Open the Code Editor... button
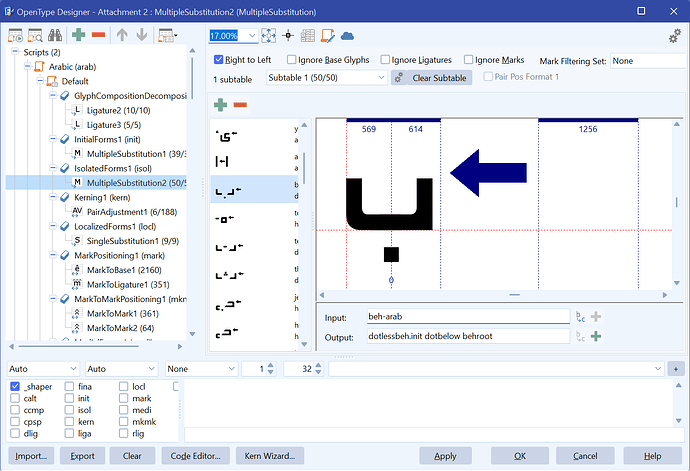Viewport: 690px width, 471px height. (x=195, y=456)
